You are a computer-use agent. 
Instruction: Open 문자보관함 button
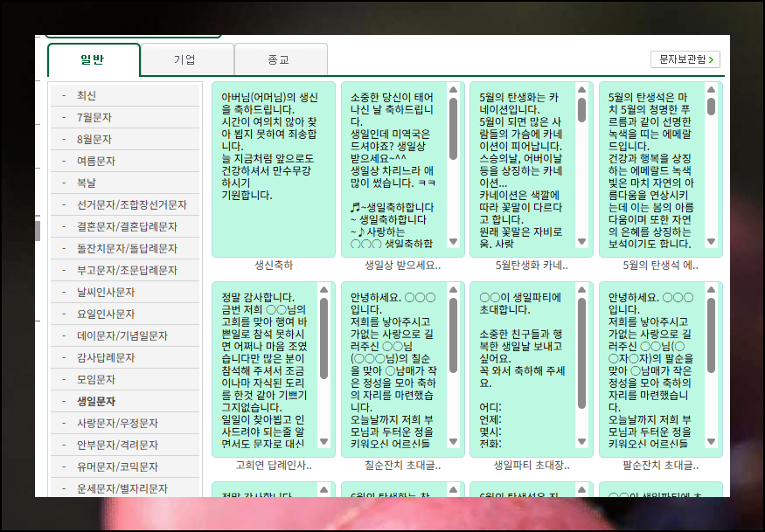[685, 59]
